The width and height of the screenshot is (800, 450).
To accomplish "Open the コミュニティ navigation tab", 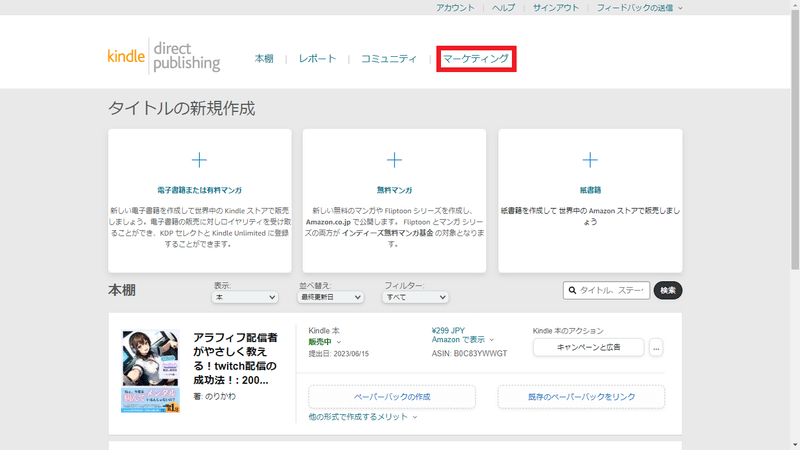I will coord(389,59).
